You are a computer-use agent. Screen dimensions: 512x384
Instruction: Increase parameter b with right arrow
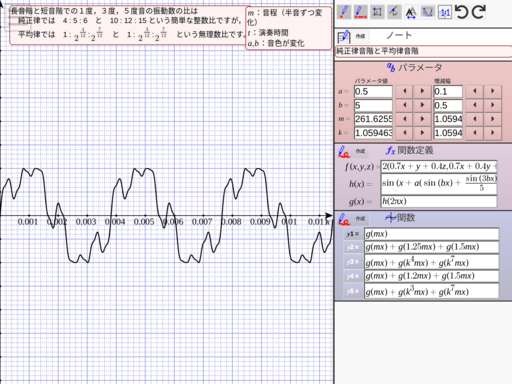422,105
